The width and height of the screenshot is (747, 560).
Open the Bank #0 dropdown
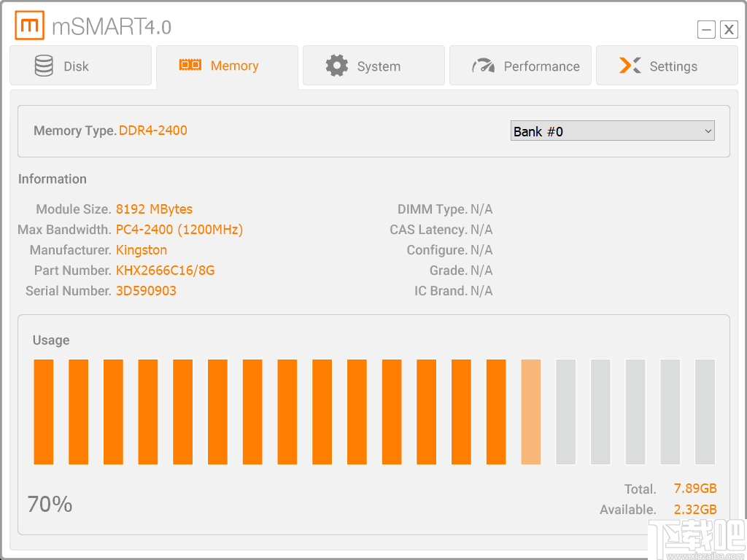click(x=612, y=131)
